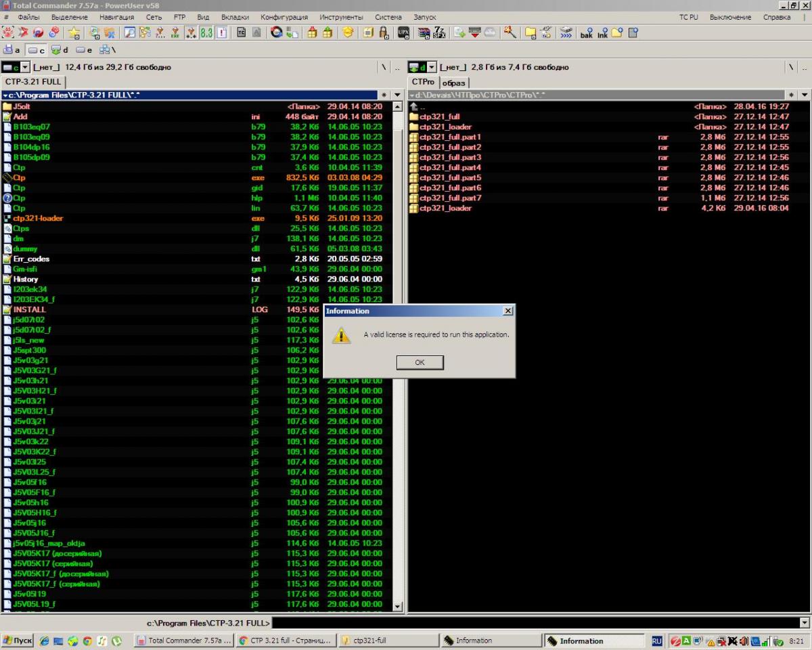Click the 7z SFX toolbar icon
This screenshot has height=650, width=812.
tap(439, 32)
